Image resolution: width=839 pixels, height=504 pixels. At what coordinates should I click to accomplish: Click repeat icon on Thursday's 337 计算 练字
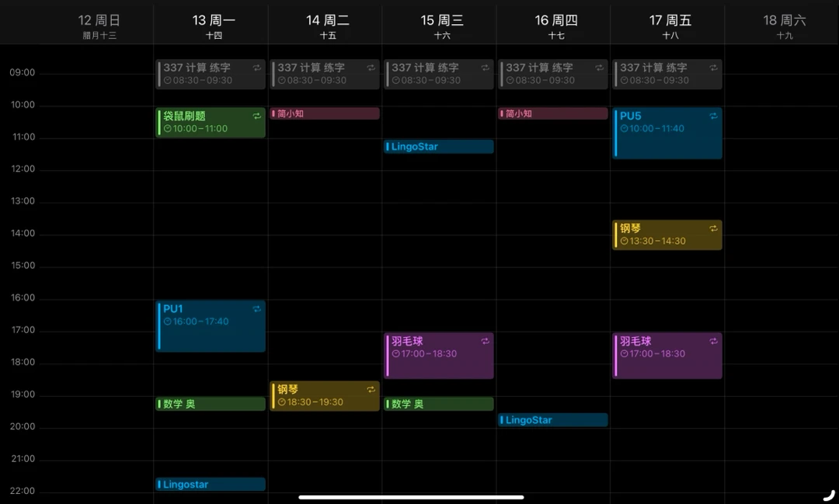click(x=599, y=68)
